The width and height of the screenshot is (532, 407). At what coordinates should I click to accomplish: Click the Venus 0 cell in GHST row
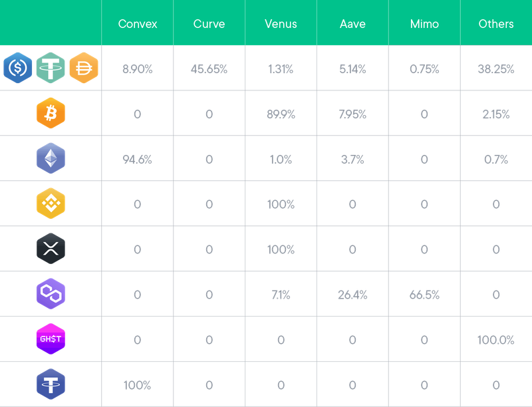coord(281,340)
